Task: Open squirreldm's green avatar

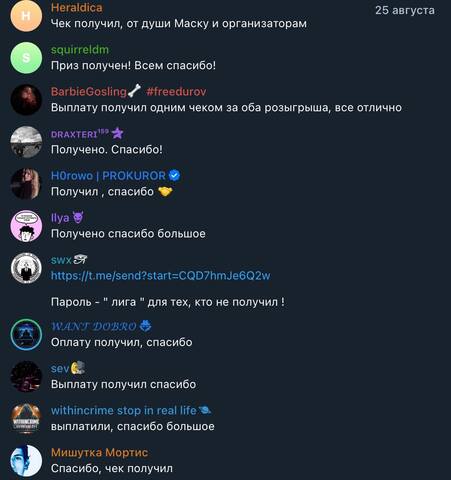Action: click(x=26, y=58)
